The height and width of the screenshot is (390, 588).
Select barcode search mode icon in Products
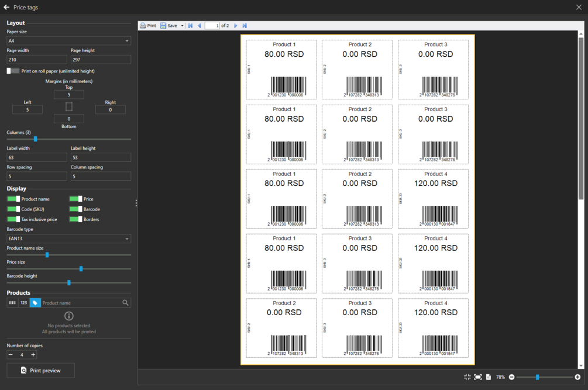tap(12, 303)
